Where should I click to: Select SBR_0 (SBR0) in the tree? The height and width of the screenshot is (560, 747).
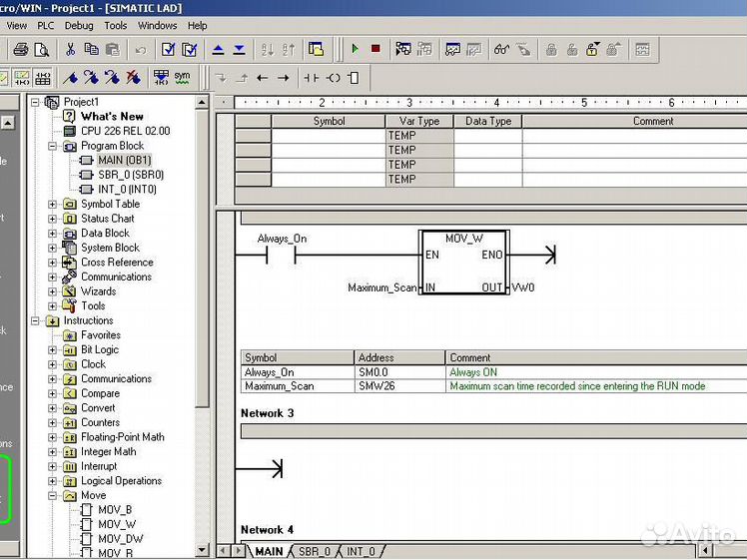[x=131, y=175]
